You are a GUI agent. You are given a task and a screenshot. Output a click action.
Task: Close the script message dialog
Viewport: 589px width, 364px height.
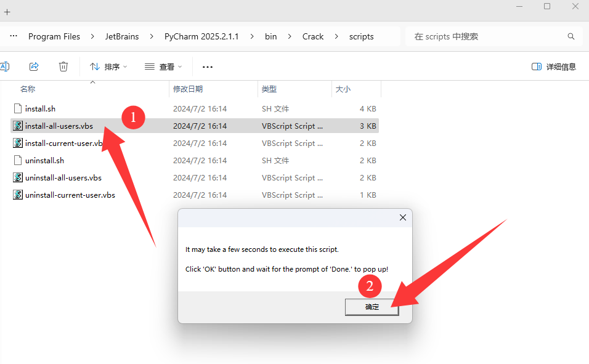[x=403, y=217]
